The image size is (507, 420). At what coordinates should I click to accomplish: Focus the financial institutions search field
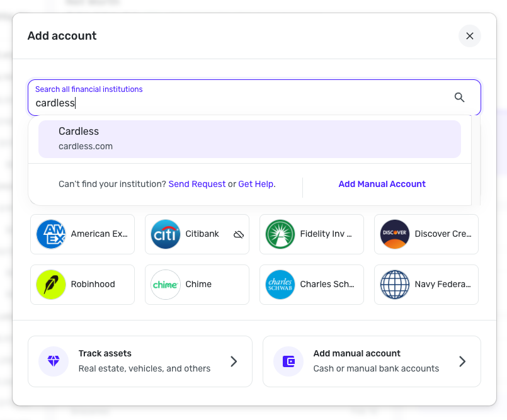click(239, 103)
